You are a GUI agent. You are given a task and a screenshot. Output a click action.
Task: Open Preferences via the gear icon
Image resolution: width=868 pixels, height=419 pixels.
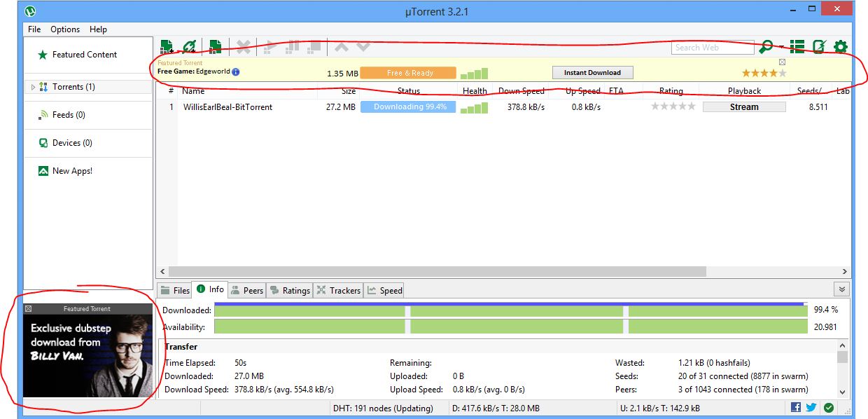[x=841, y=47]
